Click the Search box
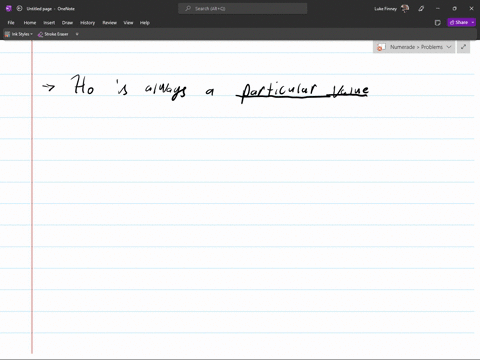 coord(243,9)
